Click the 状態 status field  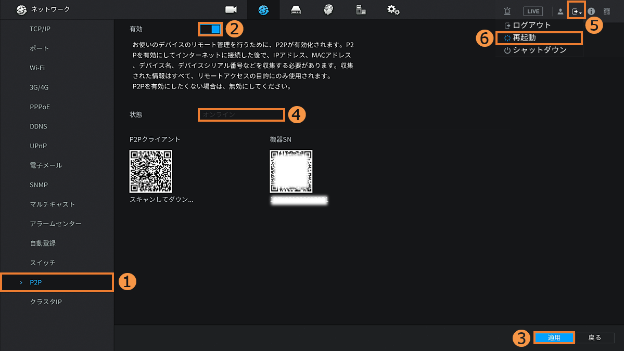[x=241, y=114]
